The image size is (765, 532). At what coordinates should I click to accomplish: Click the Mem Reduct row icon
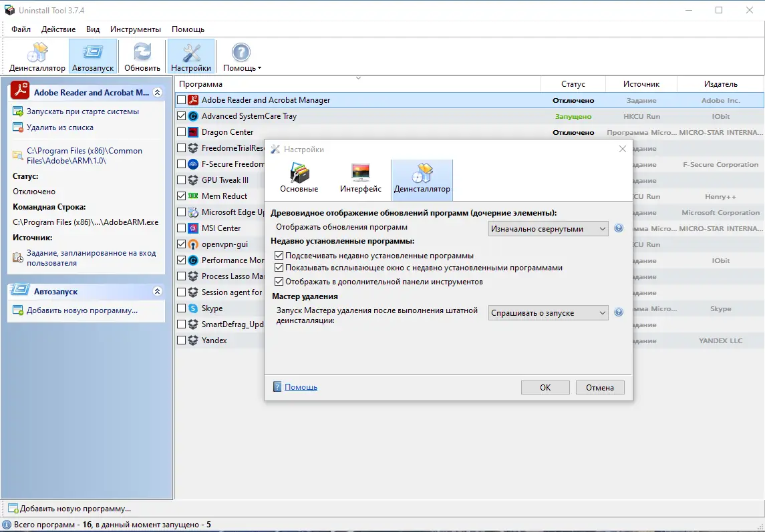click(193, 196)
